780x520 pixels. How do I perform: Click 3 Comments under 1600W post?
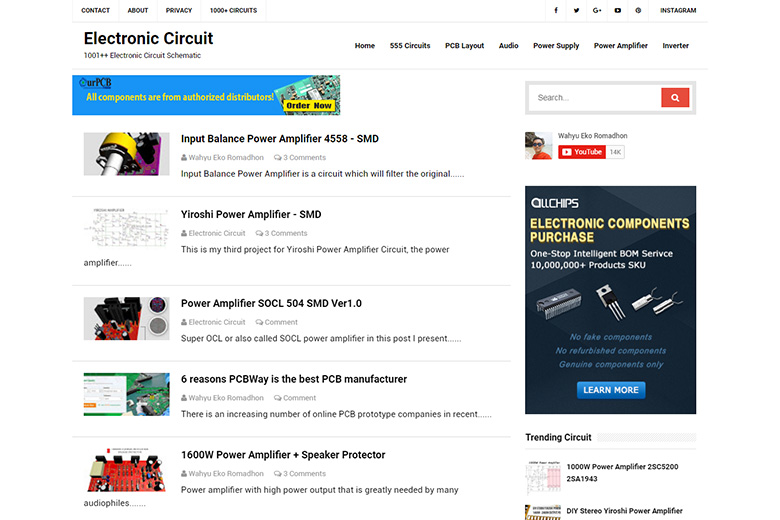(x=304, y=474)
